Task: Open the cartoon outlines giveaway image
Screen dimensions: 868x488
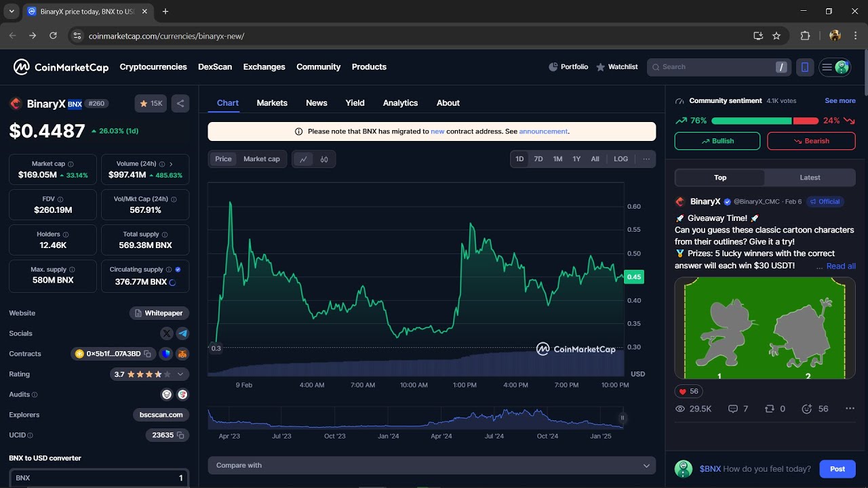Action: [765, 328]
